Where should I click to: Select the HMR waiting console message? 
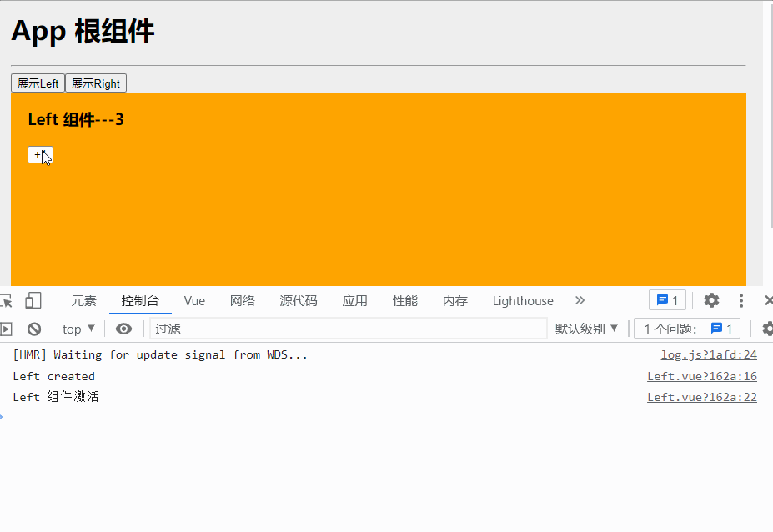[160, 354]
